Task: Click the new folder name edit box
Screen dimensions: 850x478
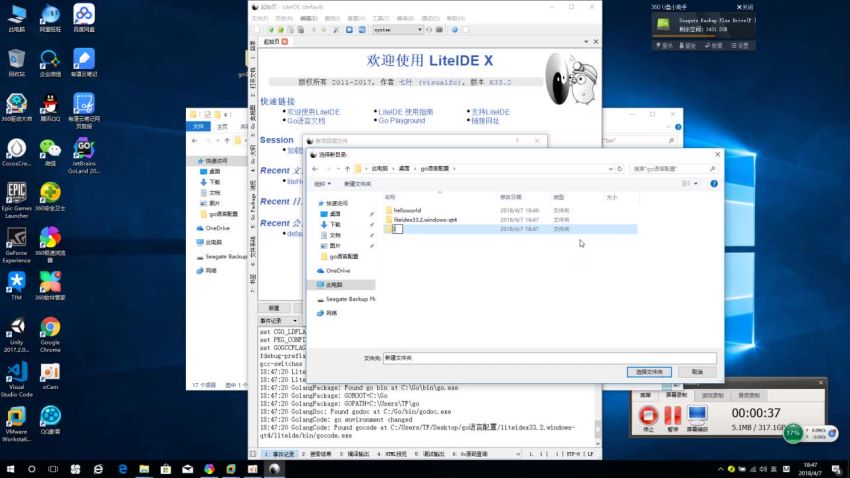Action: 397,229
